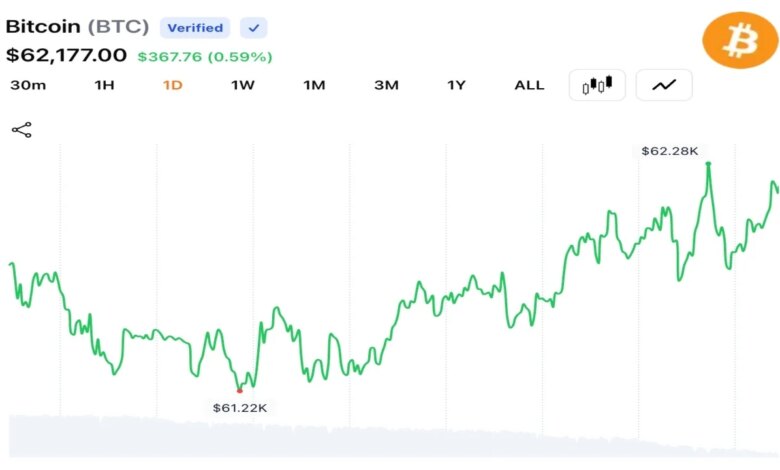The width and height of the screenshot is (780, 470).
Task: Select the 1H time range
Action: [x=104, y=85]
